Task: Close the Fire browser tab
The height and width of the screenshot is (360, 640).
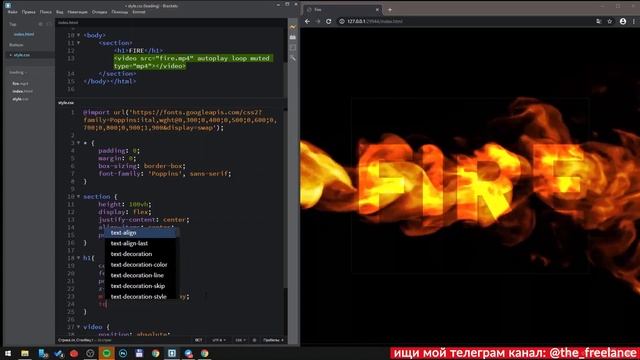Action: tap(377, 9)
